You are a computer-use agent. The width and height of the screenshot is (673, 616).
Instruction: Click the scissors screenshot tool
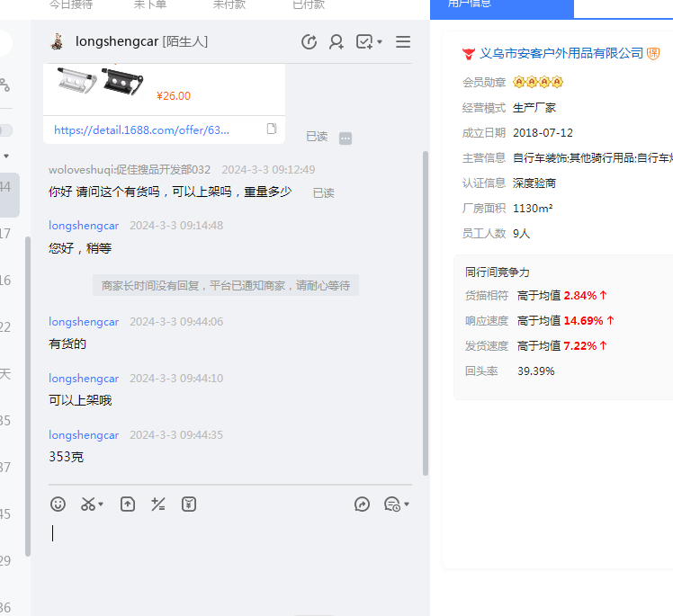click(x=87, y=504)
